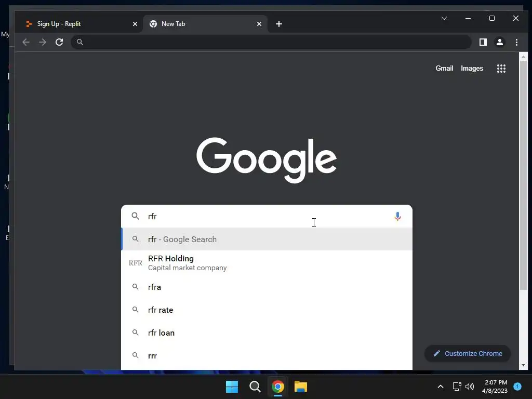The height and width of the screenshot is (399, 532).
Task: Click the Google search box containing rfr
Action: [x=267, y=216]
